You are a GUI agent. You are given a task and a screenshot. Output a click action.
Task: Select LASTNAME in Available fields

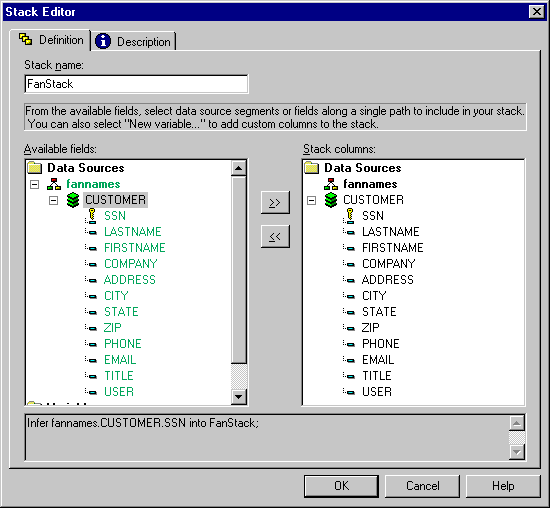click(133, 232)
